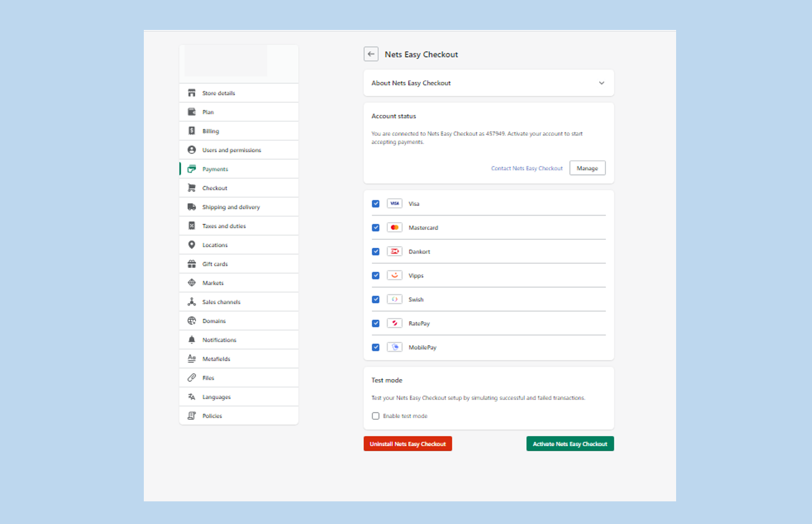Uncheck the Dankort payment method
Image resolution: width=812 pixels, height=524 pixels.
click(x=375, y=251)
